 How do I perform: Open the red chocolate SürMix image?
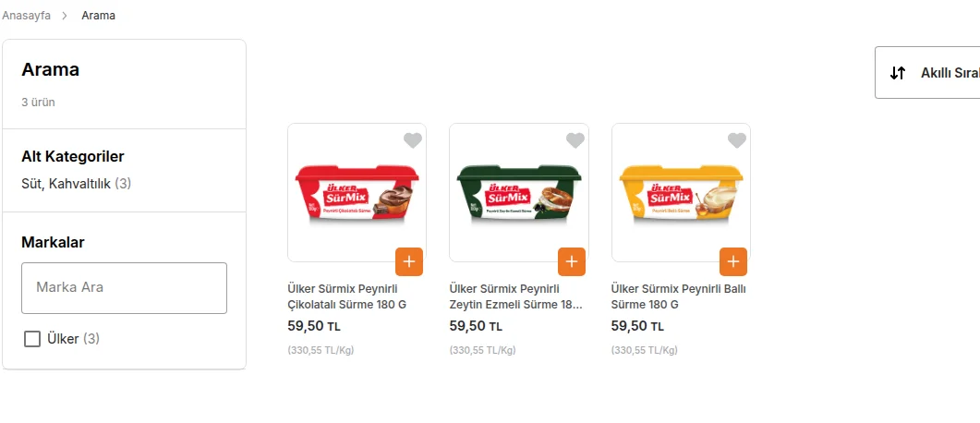(357, 192)
